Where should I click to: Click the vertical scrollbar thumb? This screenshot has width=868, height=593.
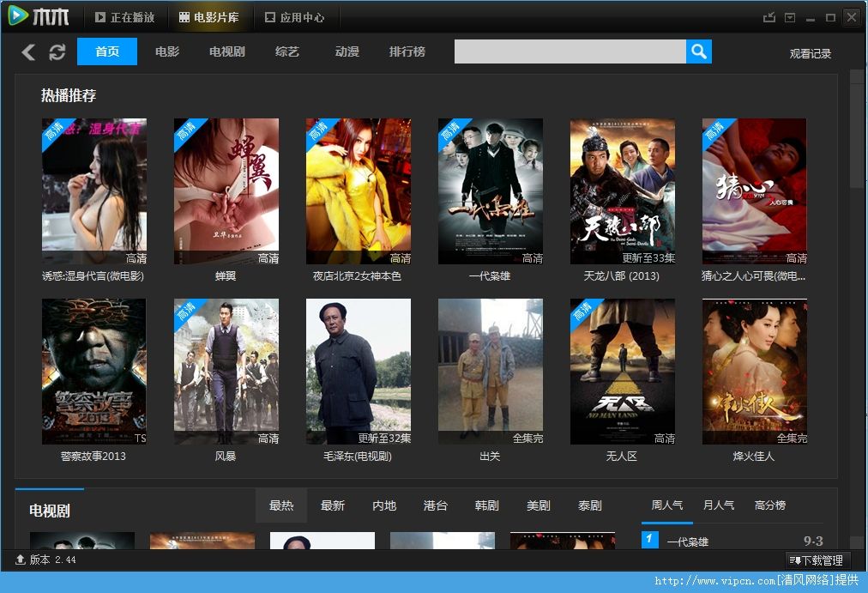[x=855, y=136]
